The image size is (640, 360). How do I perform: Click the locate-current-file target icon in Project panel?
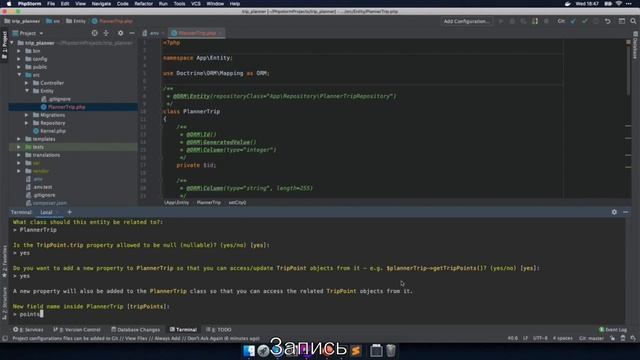[95, 33]
